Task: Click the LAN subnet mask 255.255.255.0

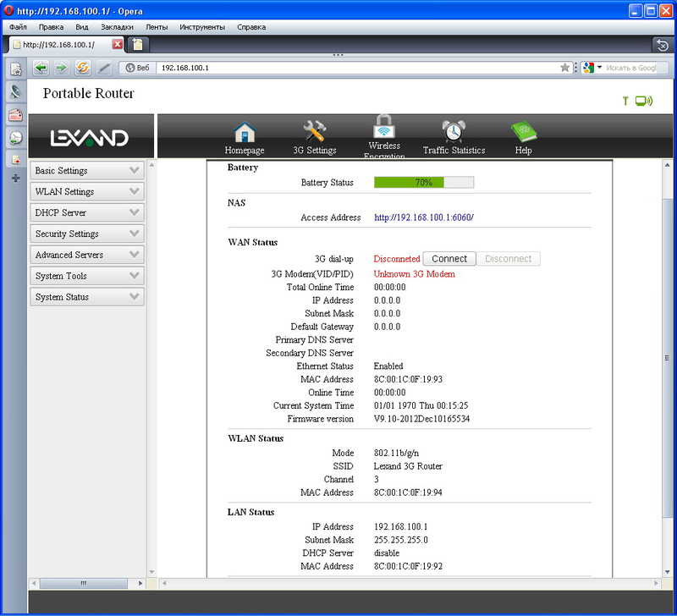Action: coord(400,540)
